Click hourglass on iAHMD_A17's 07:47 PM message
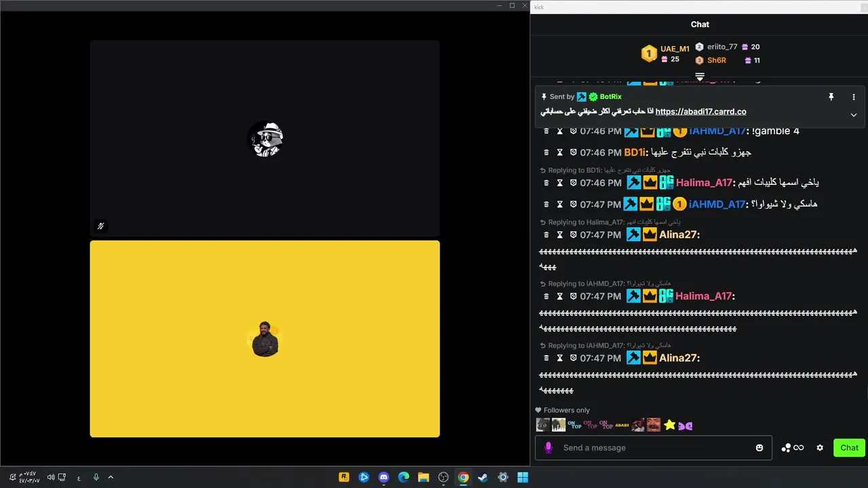 (x=559, y=204)
